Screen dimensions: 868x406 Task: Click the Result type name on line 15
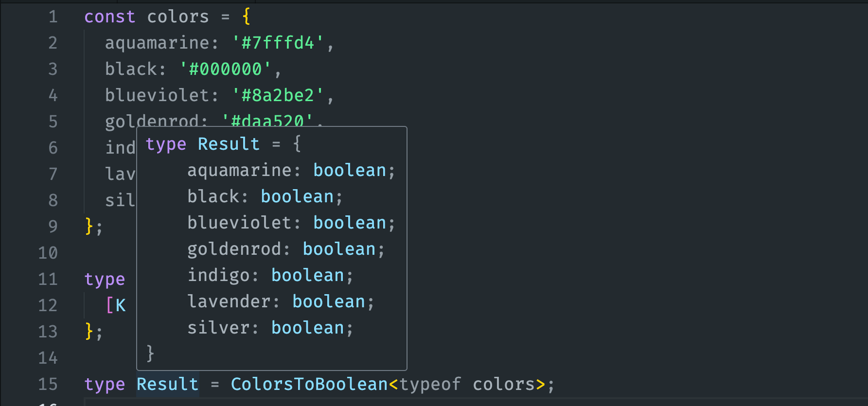pos(167,384)
